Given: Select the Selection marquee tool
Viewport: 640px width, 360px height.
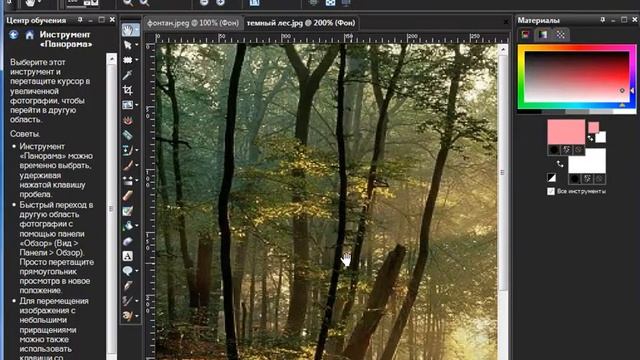Looking at the screenshot, I should [x=127, y=60].
